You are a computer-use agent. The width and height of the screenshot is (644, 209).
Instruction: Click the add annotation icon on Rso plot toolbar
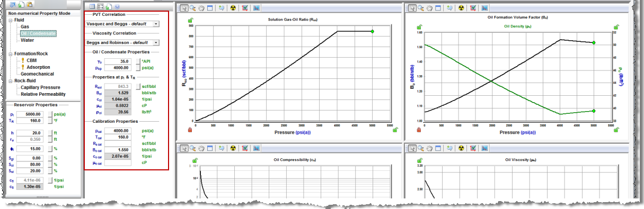(x=222, y=8)
